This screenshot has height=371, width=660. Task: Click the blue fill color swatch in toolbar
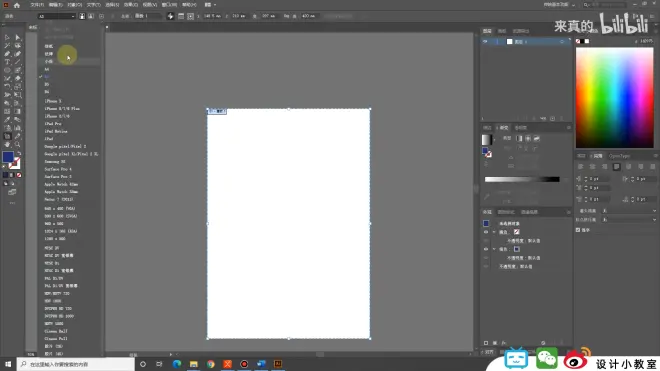coord(8,157)
